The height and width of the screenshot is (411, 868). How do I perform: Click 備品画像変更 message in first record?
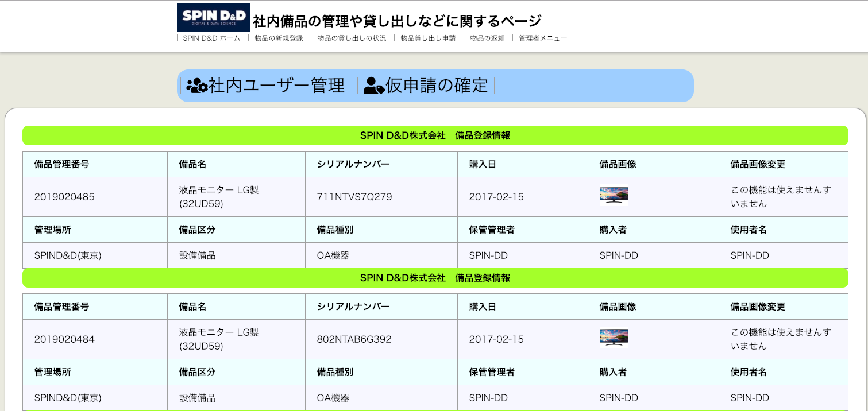click(x=780, y=197)
